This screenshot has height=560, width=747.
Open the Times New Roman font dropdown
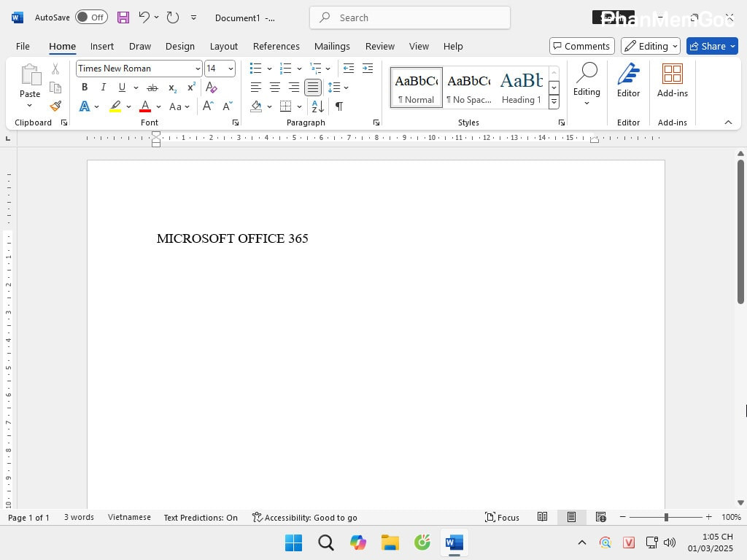tap(197, 68)
